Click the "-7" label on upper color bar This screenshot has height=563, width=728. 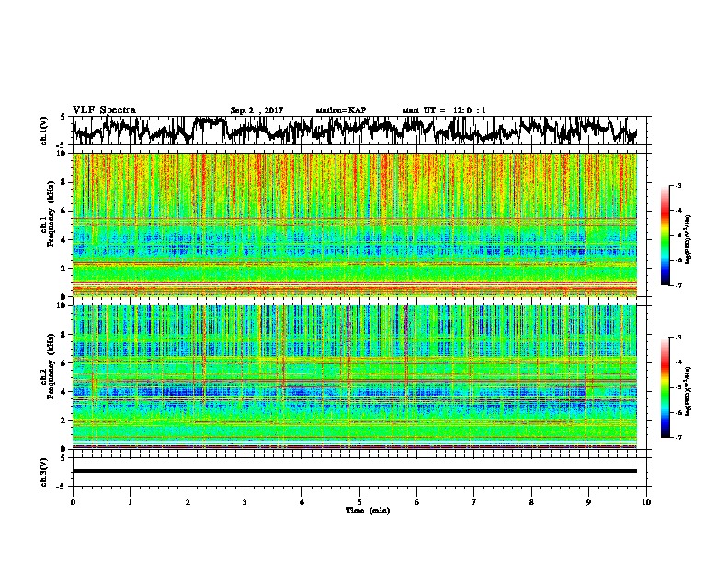click(678, 285)
